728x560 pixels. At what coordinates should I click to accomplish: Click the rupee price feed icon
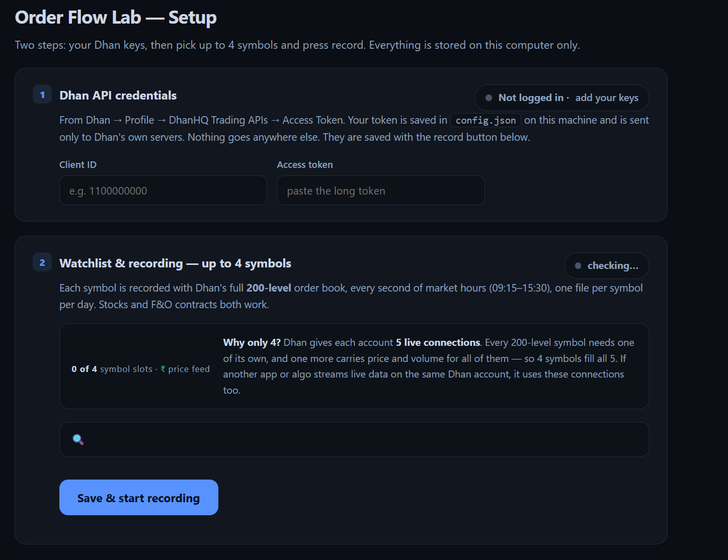click(163, 369)
